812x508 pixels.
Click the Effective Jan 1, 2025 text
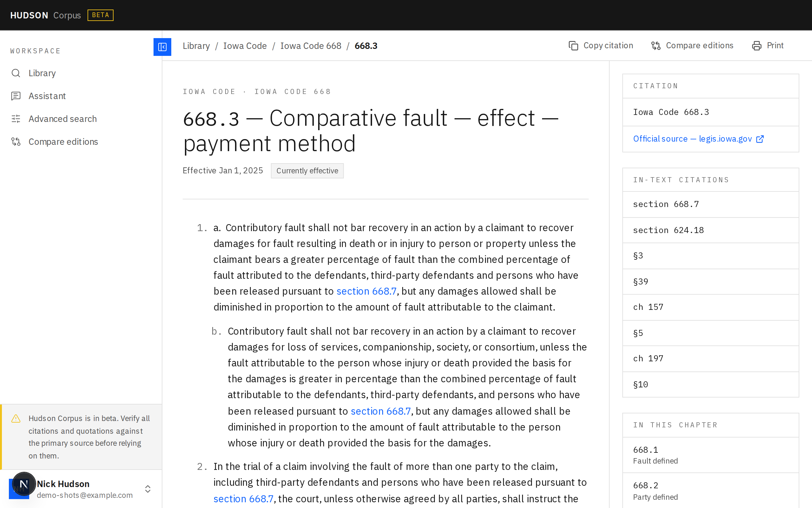point(222,171)
